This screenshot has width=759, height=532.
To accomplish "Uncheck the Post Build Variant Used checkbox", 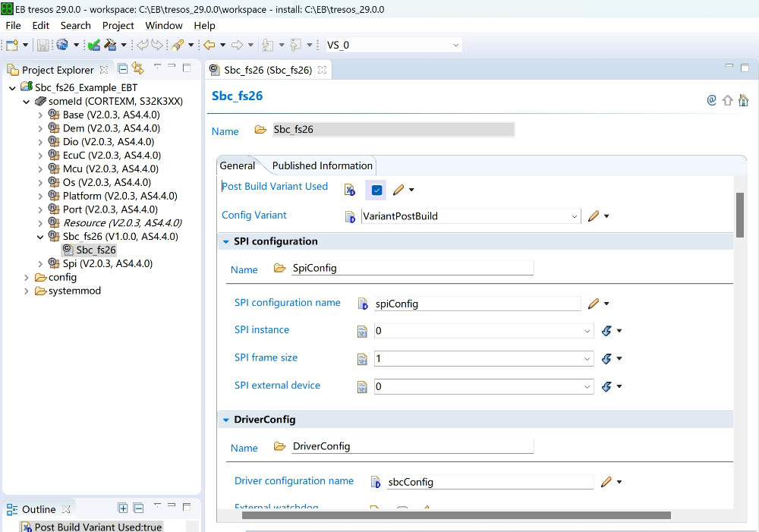I will point(376,190).
